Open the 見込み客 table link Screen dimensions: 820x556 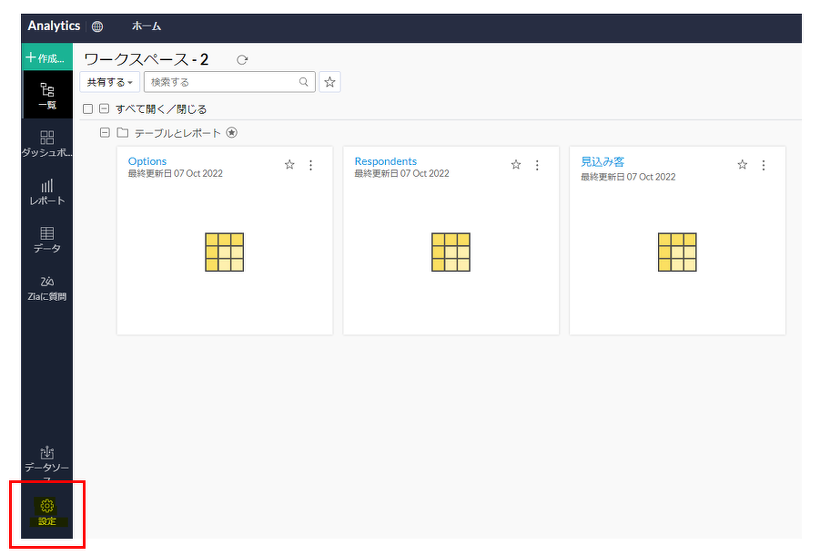pyautogui.click(x=603, y=161)
